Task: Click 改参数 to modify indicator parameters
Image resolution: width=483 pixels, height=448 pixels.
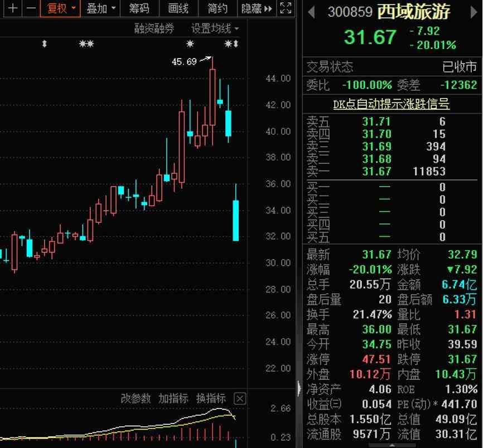Action: [136, 398]
